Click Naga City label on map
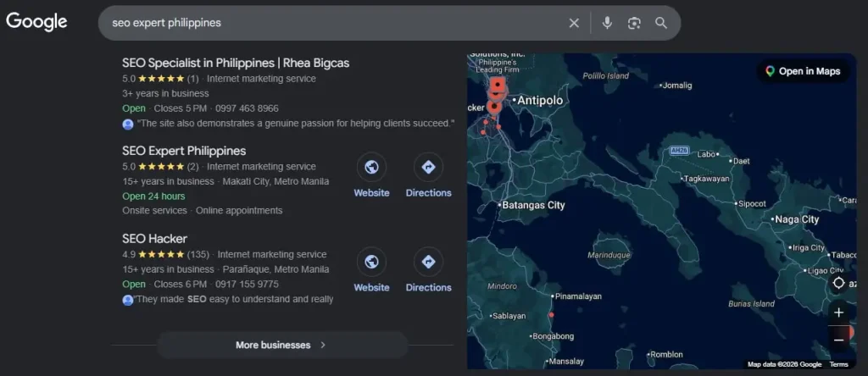 pos(797,219)
